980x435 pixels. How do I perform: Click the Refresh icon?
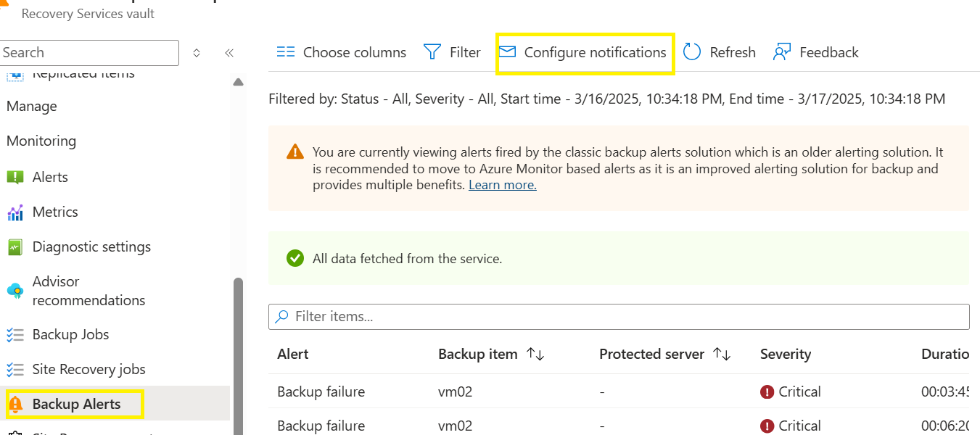coord(692,52)
